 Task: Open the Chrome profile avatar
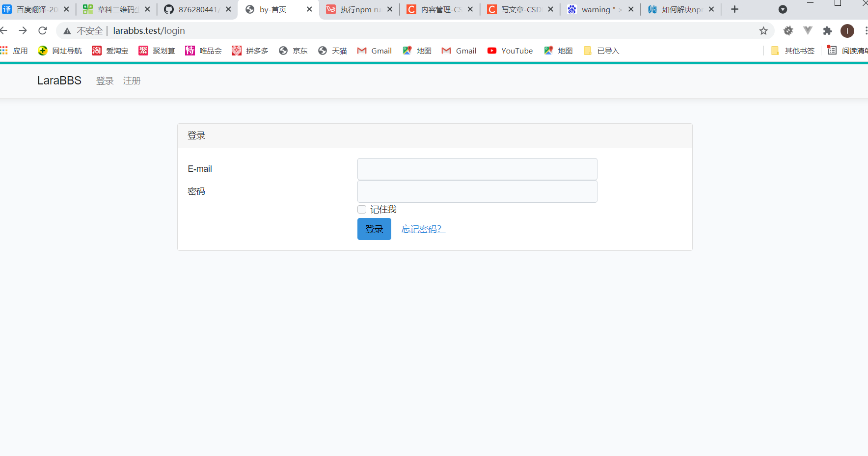[x=847, y=31]
